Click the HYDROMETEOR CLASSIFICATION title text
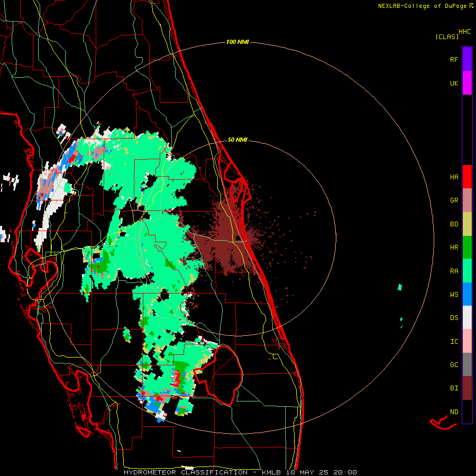Screen dimensions: 476x476 point(186,472)
